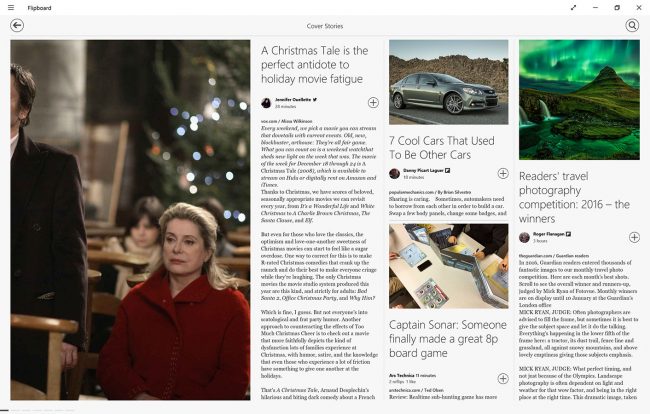The width and height of the screenshot is (650, 414).
Task: Open Danny Picart Laguer's profile name
Action: click(x=423, y=170)
